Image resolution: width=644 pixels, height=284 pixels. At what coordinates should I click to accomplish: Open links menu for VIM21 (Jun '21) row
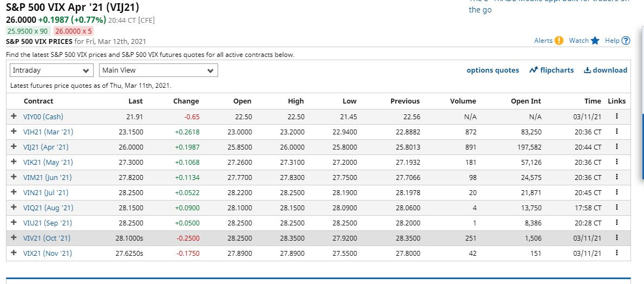coord(616,177)
